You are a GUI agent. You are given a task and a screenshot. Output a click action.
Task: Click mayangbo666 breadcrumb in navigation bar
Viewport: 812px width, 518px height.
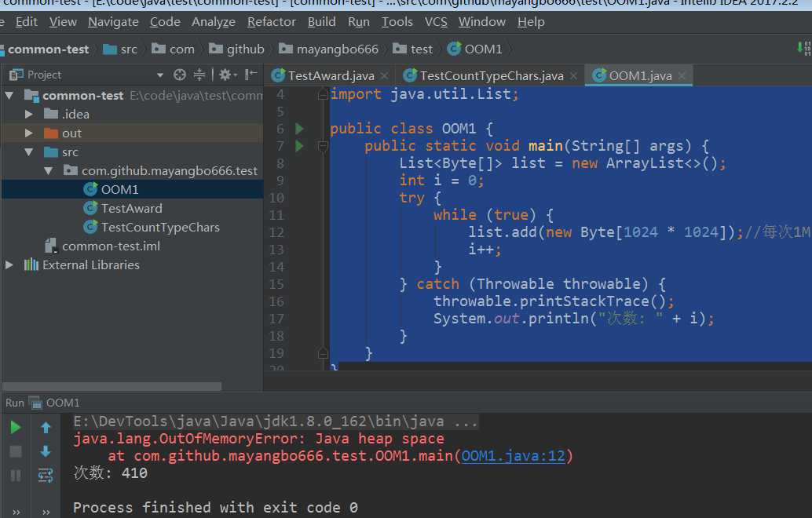pos(329,49)
